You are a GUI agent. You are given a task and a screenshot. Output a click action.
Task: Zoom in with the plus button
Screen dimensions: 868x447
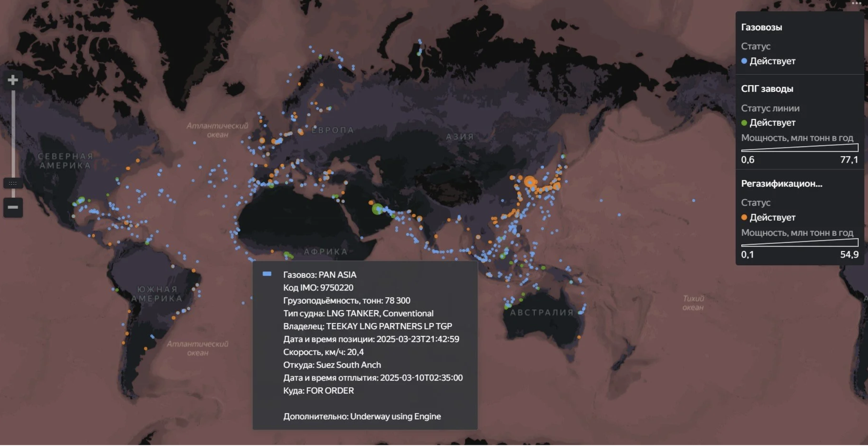[13, 80]
